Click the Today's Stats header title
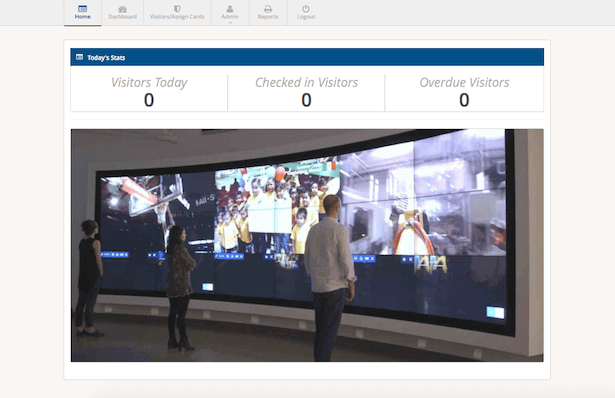The height and width of the screenshot is (398, 615). click(x=106, y=58)
